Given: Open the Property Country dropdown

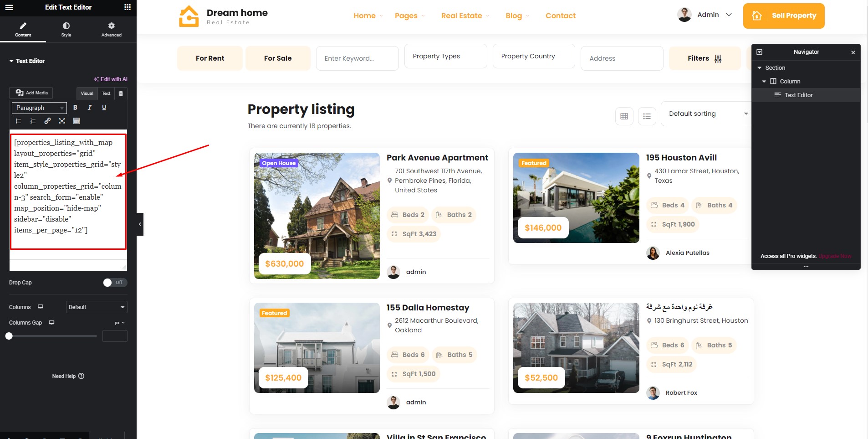Looking at the screenshot, I should 534,56.
